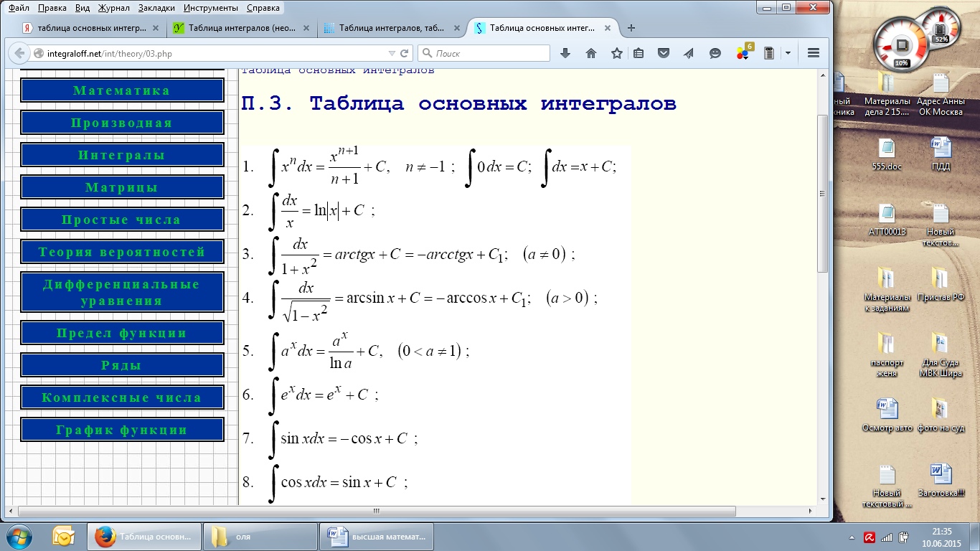Open the Комплексные числа sidebar link
The image size is (980, 551).
coord(122,397)
